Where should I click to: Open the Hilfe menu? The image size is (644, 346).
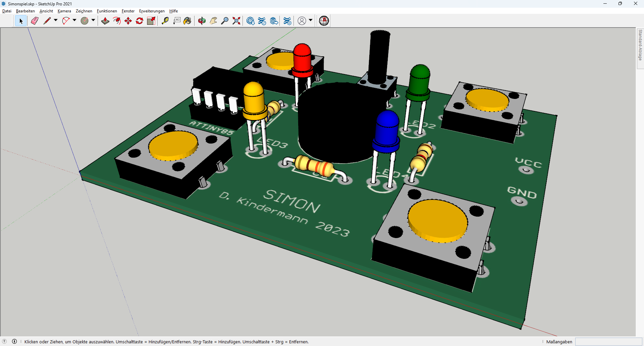[x=173, y=11]
